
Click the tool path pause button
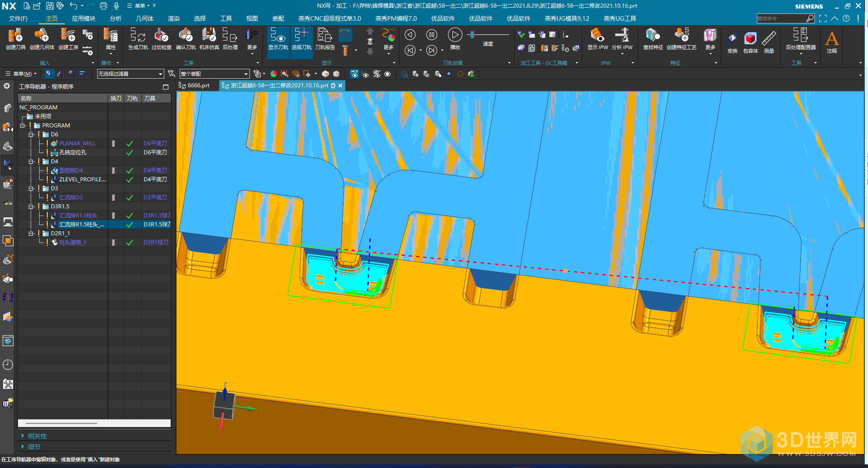pos(431,35)
